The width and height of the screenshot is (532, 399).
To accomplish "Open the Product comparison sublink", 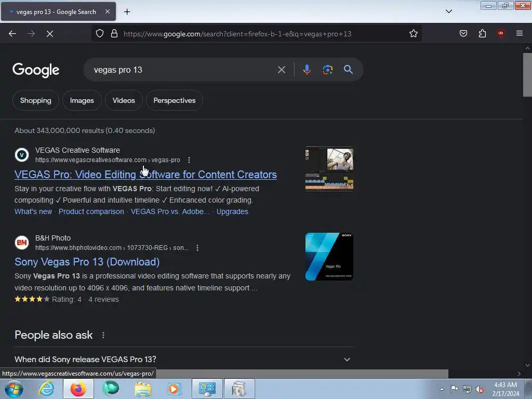I will point(91,211).
